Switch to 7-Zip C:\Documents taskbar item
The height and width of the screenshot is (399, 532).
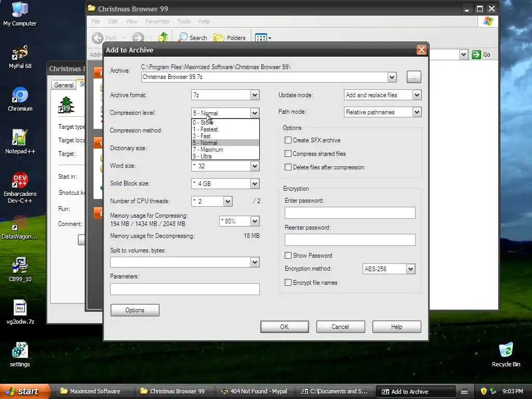335,391
